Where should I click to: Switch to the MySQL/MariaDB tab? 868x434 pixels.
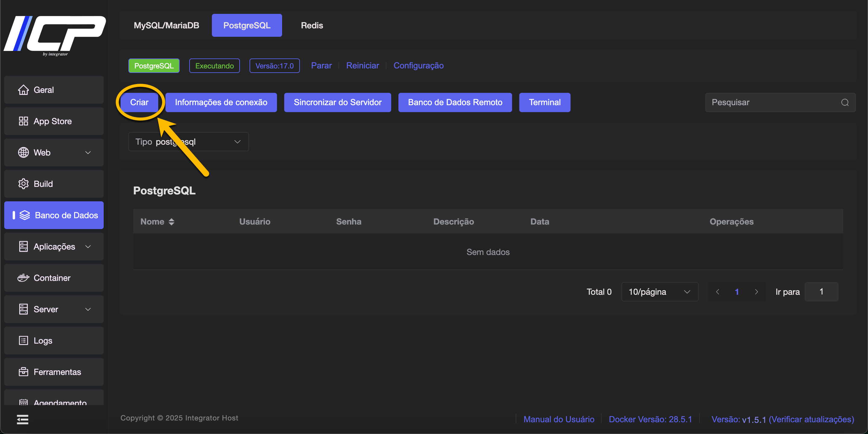pyautogui.click(x=166, y=25)
